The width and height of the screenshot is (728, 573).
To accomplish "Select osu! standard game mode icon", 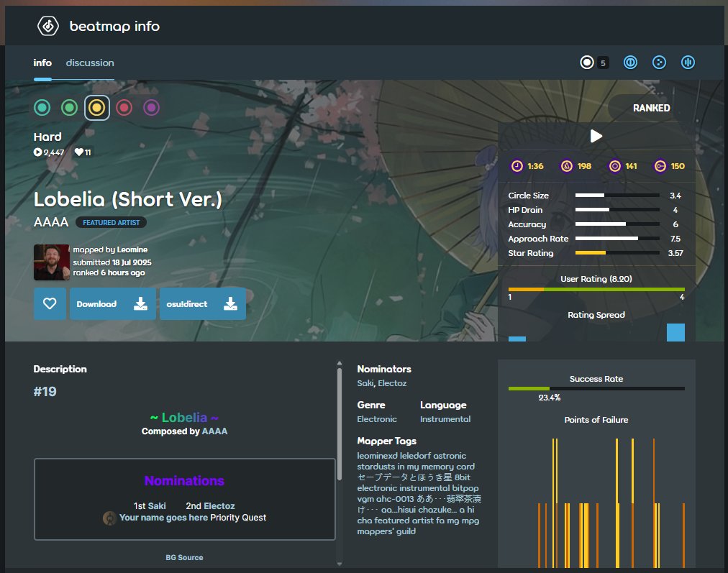I will 587,62.
